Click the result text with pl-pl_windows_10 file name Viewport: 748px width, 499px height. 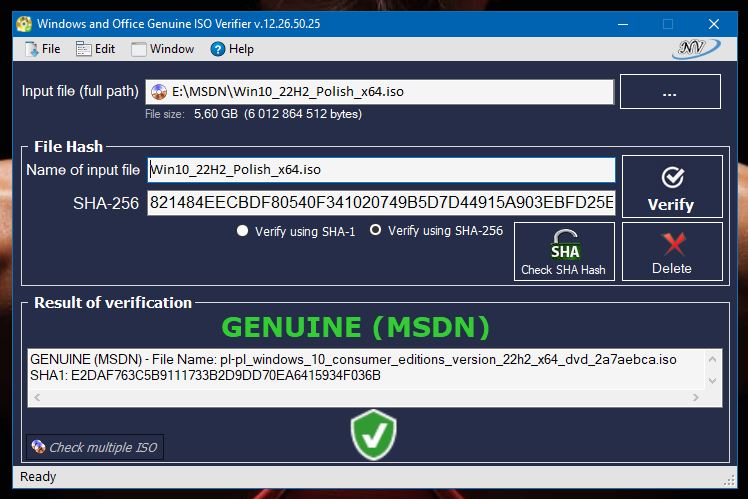pyautogui.click(x=353, y=359)
